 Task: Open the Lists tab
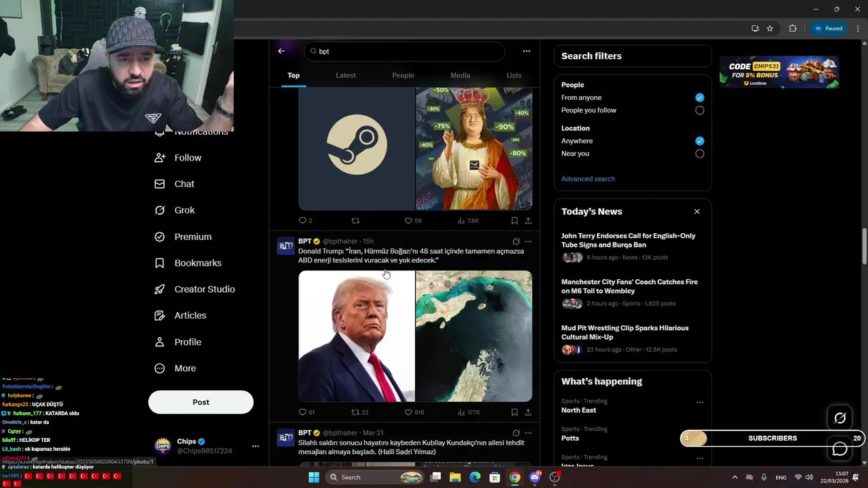point(514,75)
